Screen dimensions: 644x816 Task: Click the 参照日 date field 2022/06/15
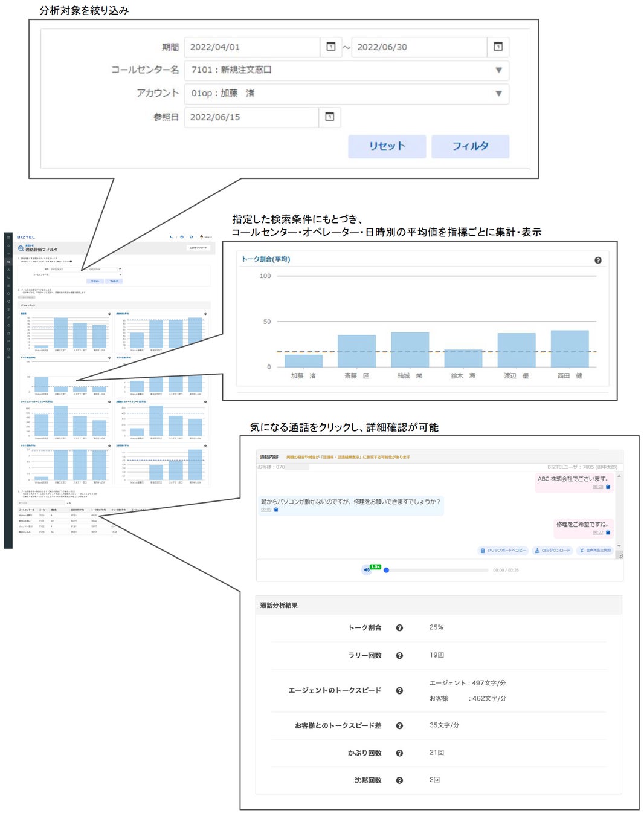click(252, 117)
